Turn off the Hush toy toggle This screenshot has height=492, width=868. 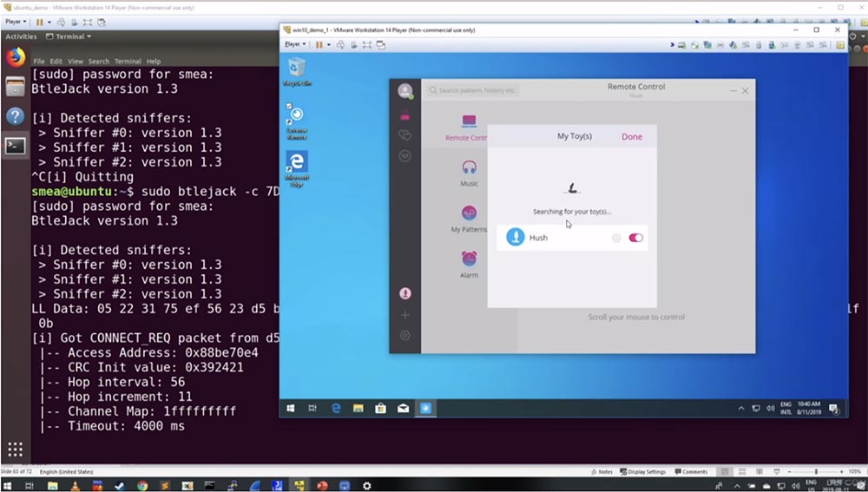pos(635,238)
